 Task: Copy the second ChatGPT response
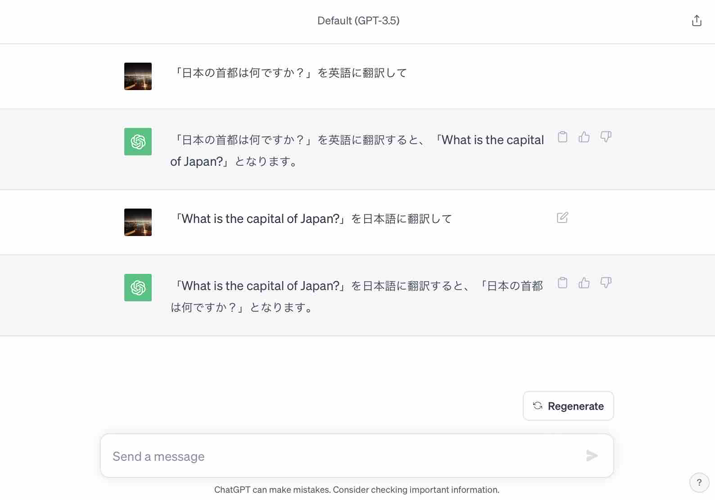point(562,283)
